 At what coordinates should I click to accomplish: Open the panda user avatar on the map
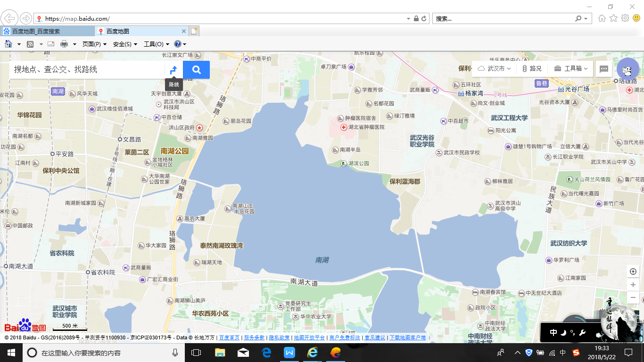point(627,70)
